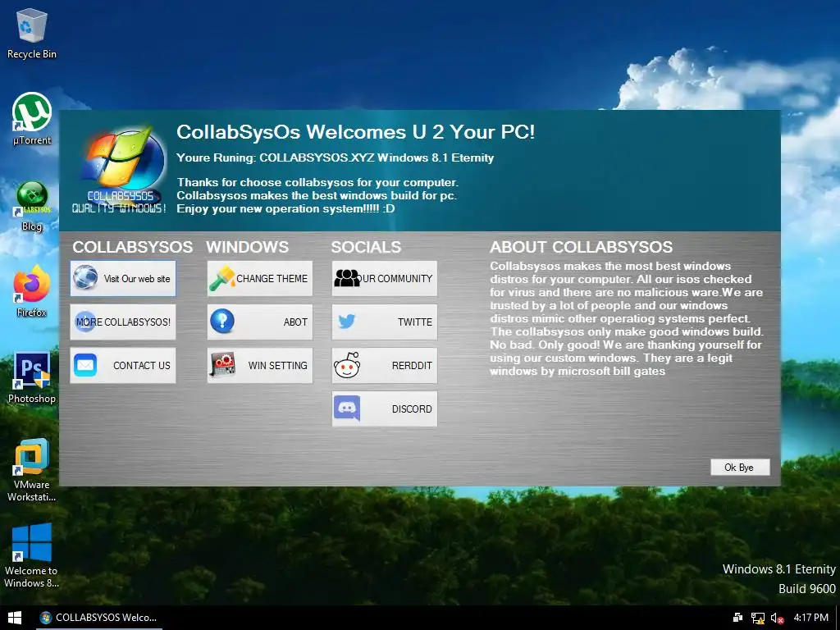Click 'CollabSysOs Welcomes U 2 Your PC!' title
Viewport: 840px width, 630px height.
[356, 132]
